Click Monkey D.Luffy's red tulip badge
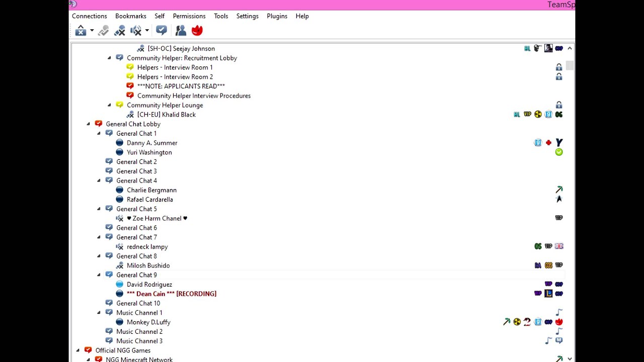This screenshot has height=362, width=644. (x=559, y=322)
